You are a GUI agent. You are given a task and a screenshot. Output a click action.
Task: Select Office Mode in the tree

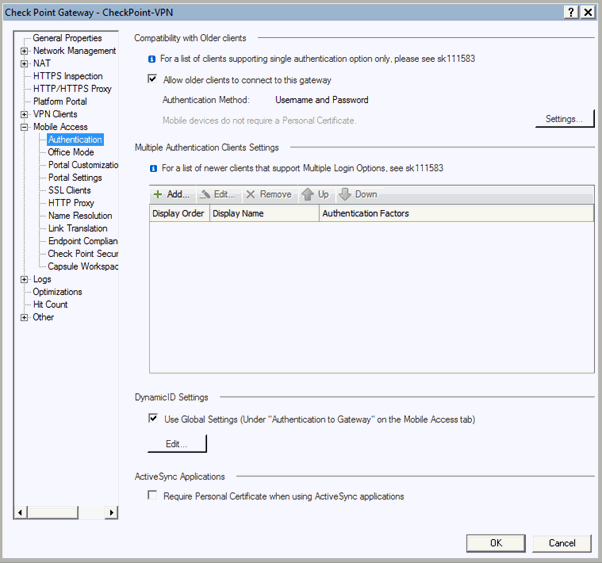[x=71, y=153]
